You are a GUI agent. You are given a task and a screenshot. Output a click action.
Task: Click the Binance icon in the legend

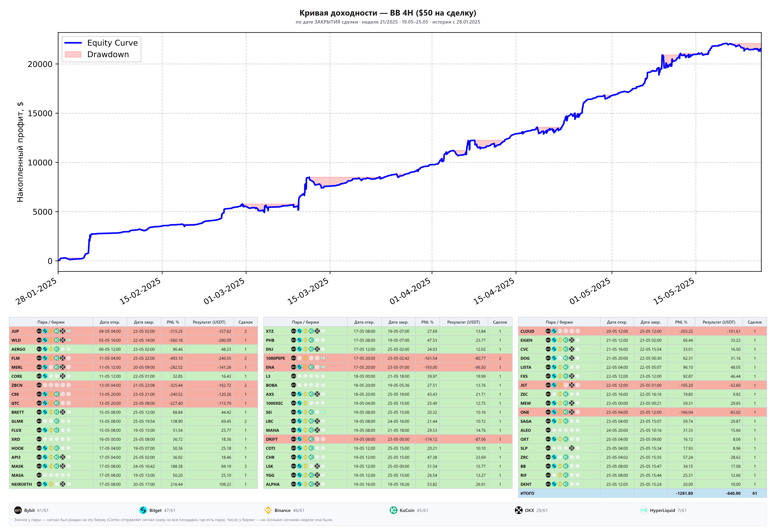tap(268, 510)
